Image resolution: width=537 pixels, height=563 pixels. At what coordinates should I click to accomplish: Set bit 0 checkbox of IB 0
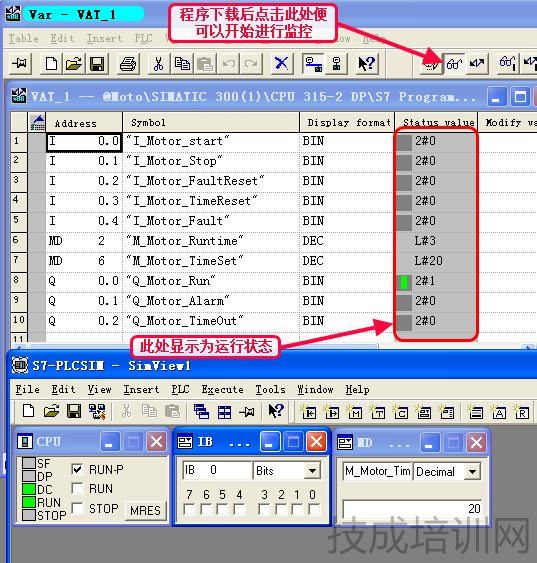314,509
